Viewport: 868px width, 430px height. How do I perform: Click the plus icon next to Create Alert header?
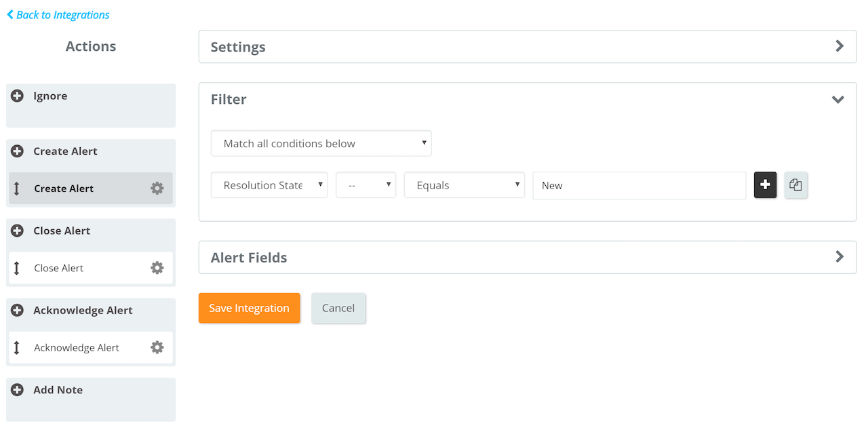click(18, 151)
